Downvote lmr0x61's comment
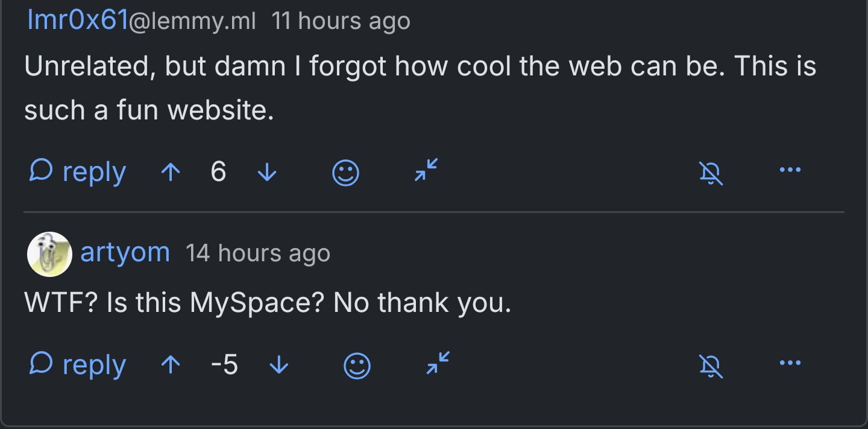Image resolution: width=868 pixels, height=429 pixels. point(267,171)
